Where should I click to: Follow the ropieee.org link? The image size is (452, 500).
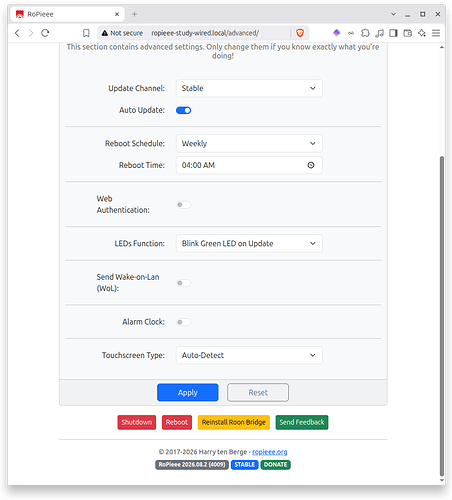(269, 452)
